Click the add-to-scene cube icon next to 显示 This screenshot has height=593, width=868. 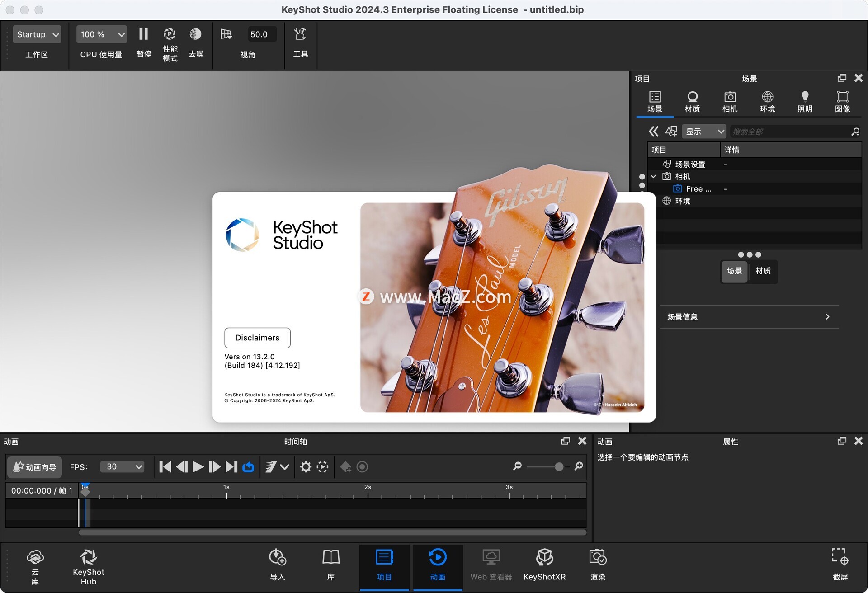click(x=671, y=132)
